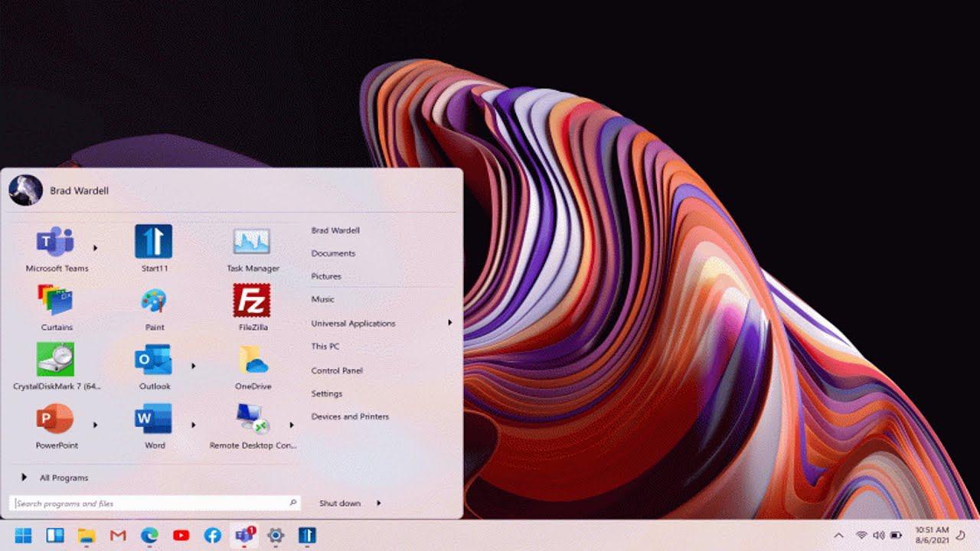
Task: Expand the Outlook jump list arrow
Action: (194, 366)
